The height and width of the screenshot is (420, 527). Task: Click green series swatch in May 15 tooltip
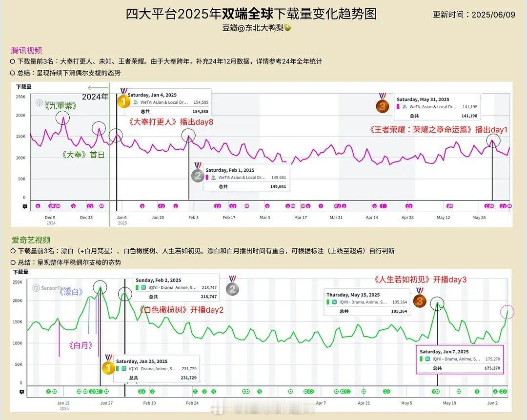pyautogui.click(x=328, y=302)
